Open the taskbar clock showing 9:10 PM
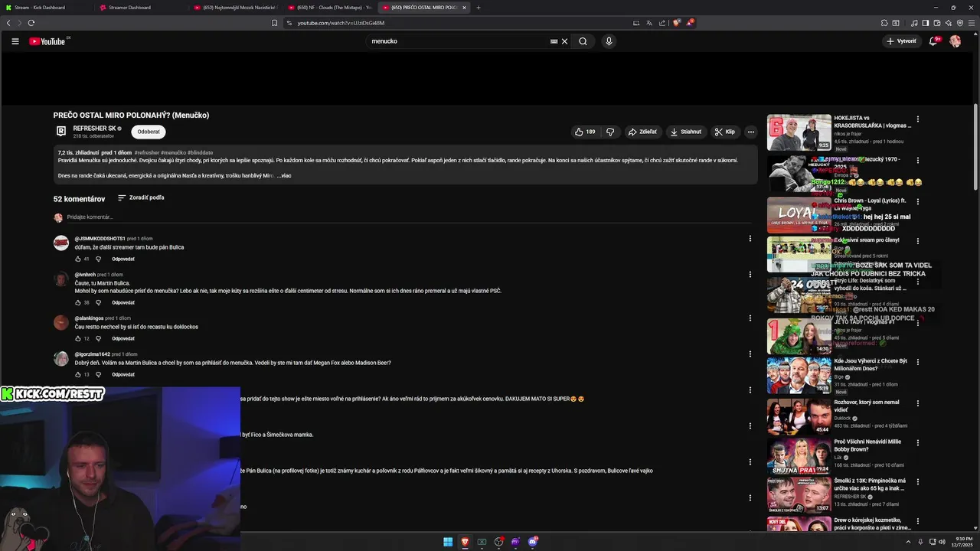 pos(962,542)
